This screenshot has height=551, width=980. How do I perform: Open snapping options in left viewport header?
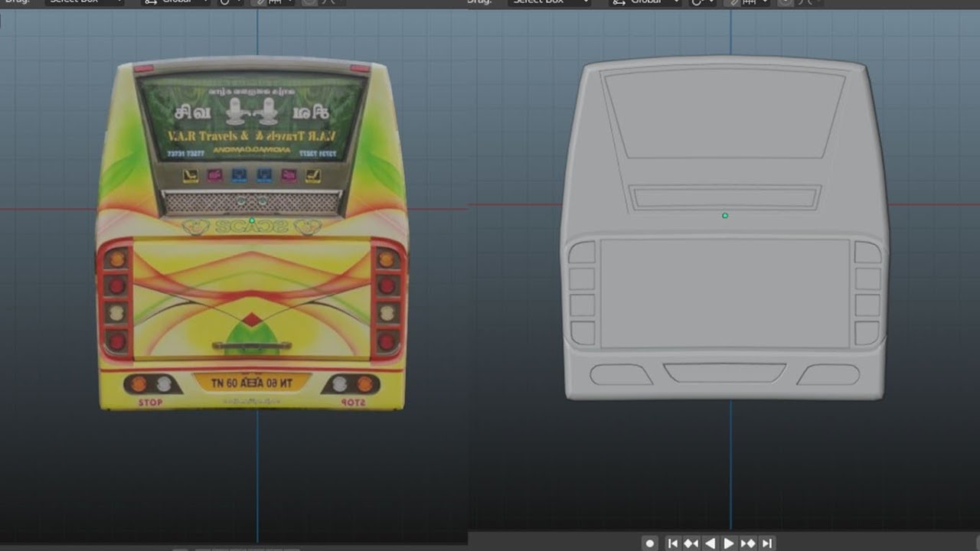click(279, 2)
